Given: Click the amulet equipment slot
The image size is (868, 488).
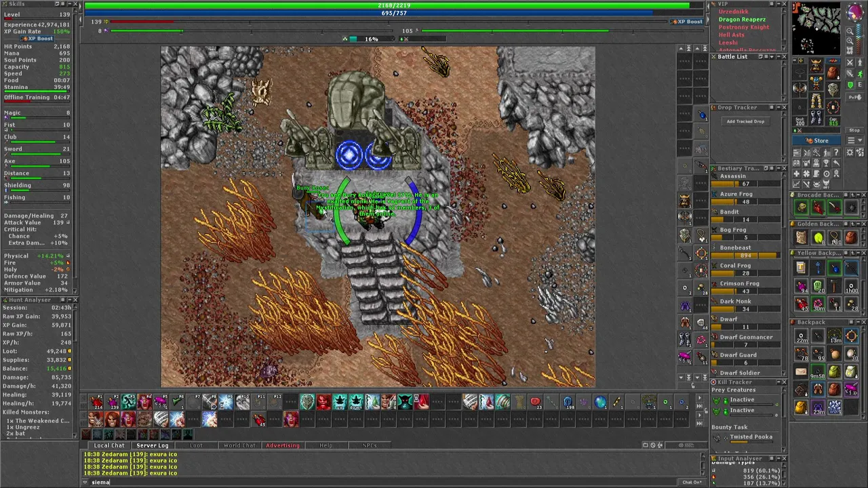Looking at the screenshot, I should click(x=800, y=72).
